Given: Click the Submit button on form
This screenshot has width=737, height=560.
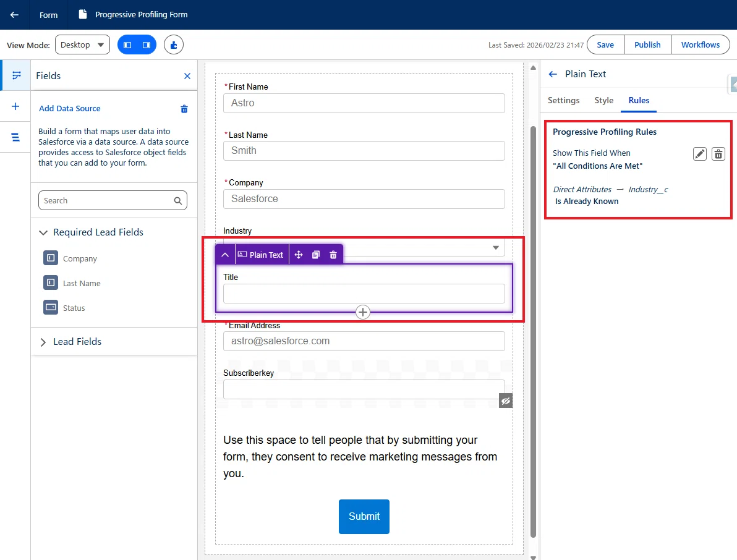Looking at the screenshot, I should click(x=364, y=516).
